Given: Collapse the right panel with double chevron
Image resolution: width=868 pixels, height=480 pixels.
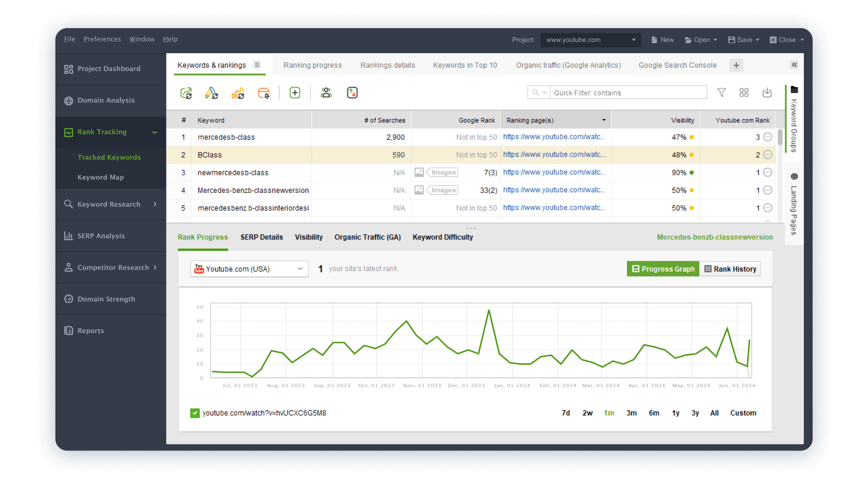Looking at the screenshot, I should point(794,65).
